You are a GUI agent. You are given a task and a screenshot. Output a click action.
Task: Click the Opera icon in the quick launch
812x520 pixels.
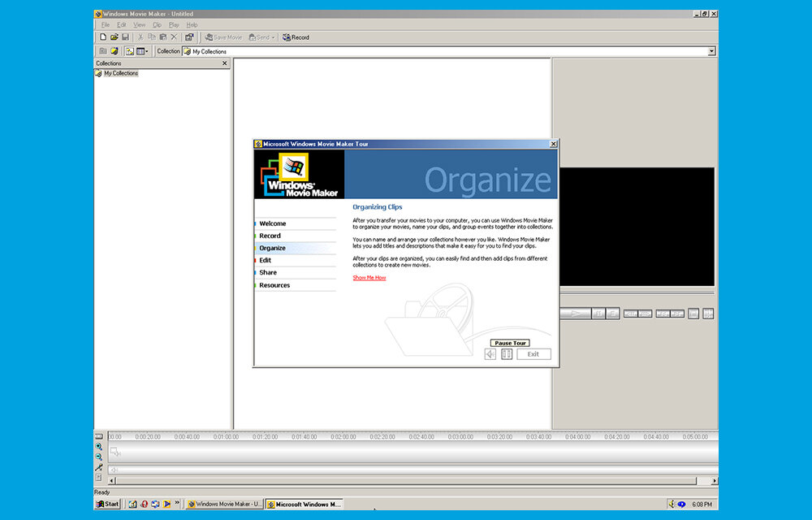point(144,504)
